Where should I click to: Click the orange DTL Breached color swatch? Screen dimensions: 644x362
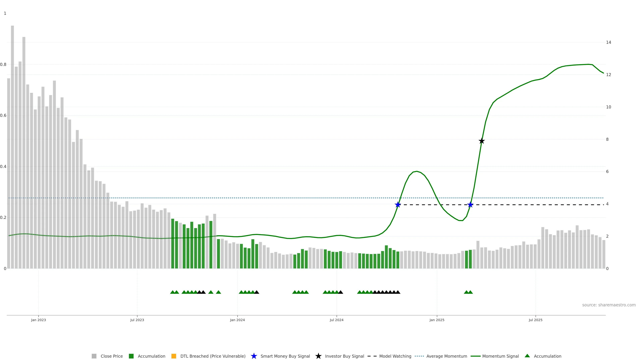click(174, 356)
